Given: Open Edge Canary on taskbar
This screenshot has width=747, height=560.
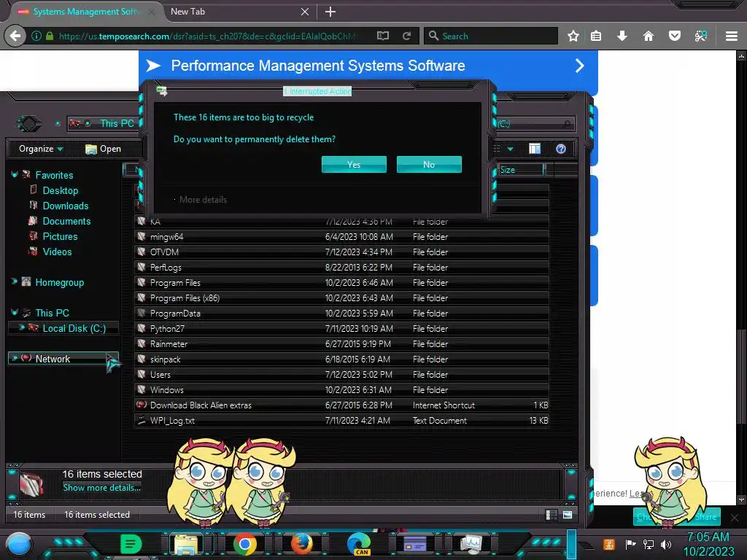Looking at the screenshot, I should click(359, 544).
